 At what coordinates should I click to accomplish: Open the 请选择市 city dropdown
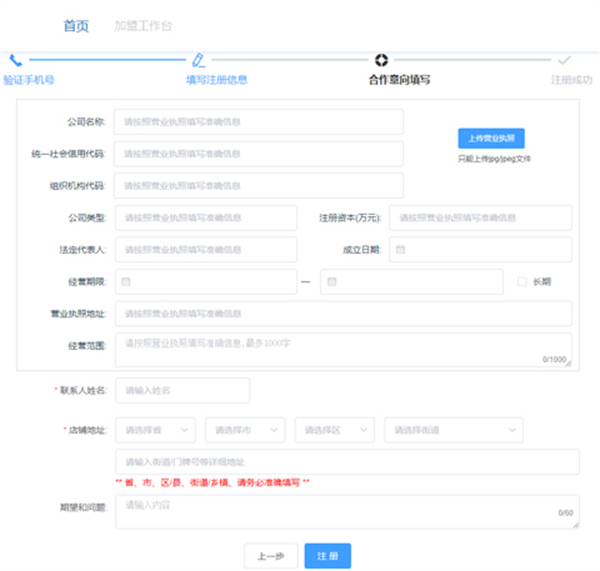point(245,430)
